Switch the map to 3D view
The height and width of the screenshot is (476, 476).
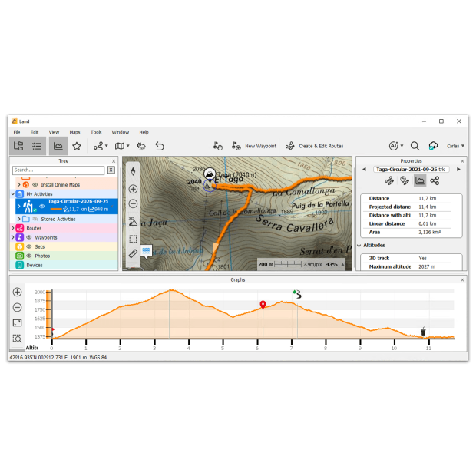pos(133,221)
